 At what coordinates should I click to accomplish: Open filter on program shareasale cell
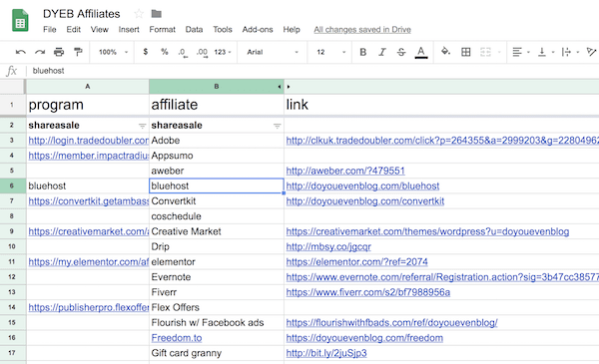142,126
